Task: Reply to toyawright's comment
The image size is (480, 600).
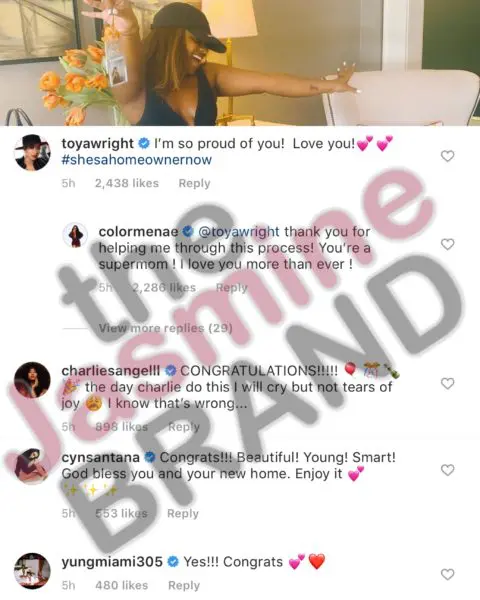Action: (194, 183)
